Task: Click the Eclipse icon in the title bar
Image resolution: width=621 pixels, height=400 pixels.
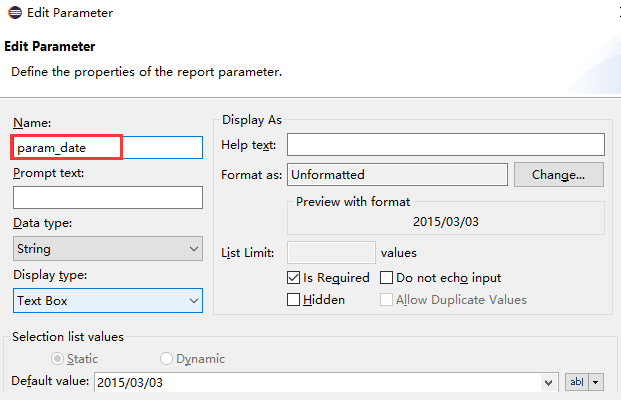Action: (11, 13)
